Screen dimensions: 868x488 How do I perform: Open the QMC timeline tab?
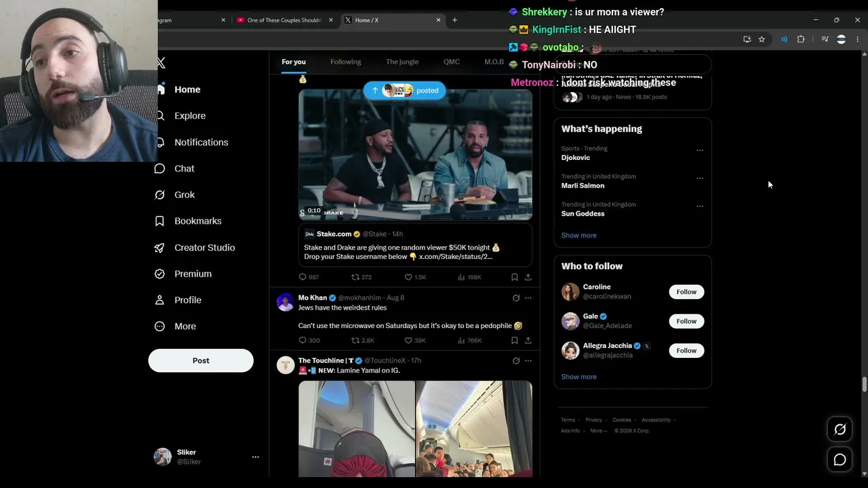coord(452,62)
